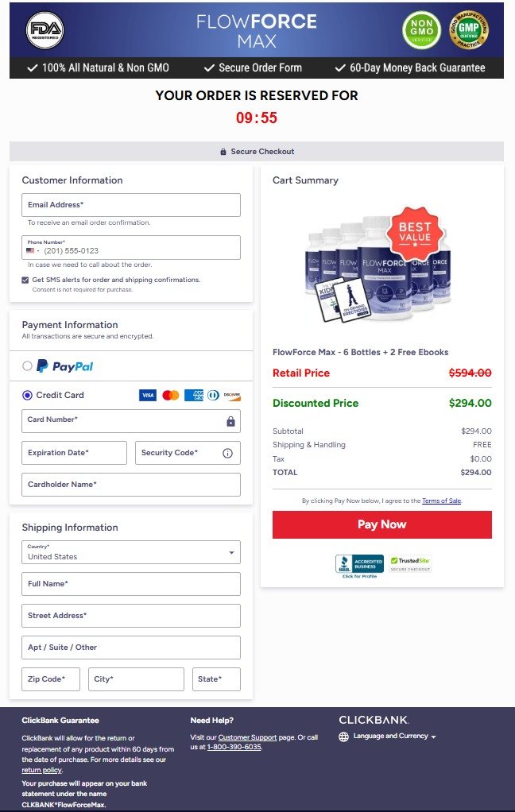This screenshot has width=515, height=812.
Task: Uncheck Get SMS alerts for order confirmations
Action: (x=25, y=279)
